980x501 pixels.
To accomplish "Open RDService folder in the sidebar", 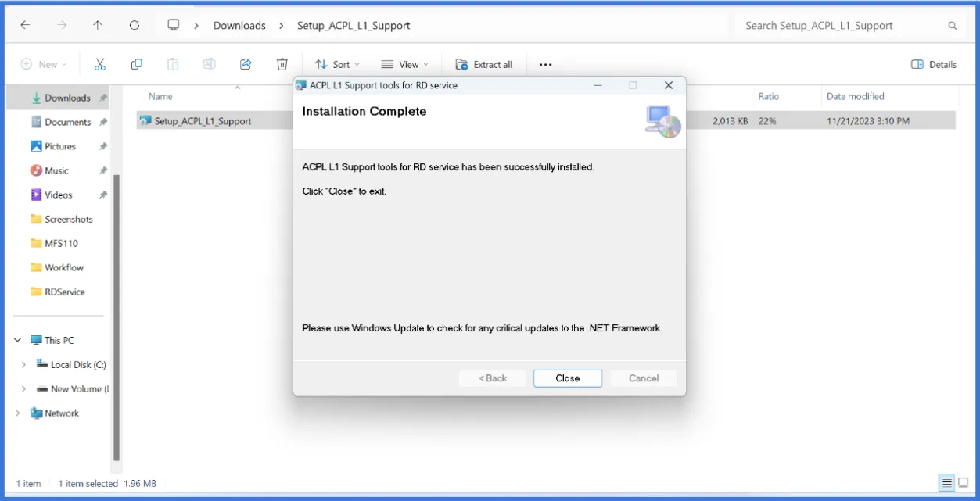I will click(x=59, y=292).
